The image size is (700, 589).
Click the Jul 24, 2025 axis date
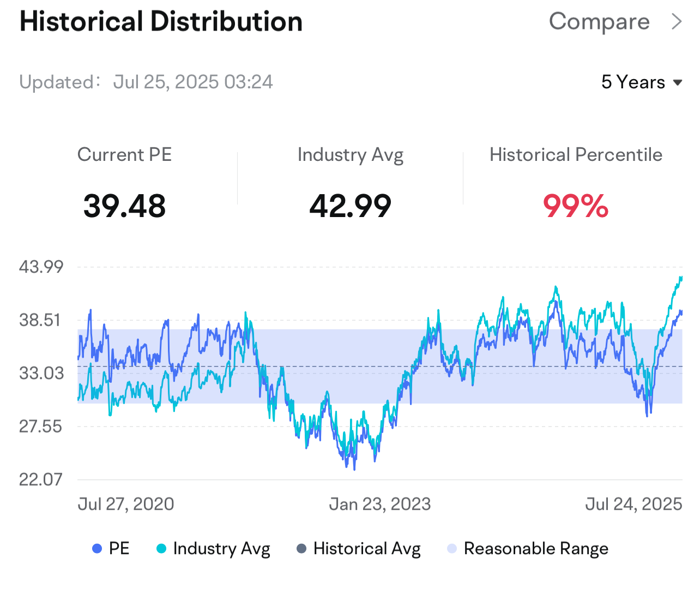[633, 504]
